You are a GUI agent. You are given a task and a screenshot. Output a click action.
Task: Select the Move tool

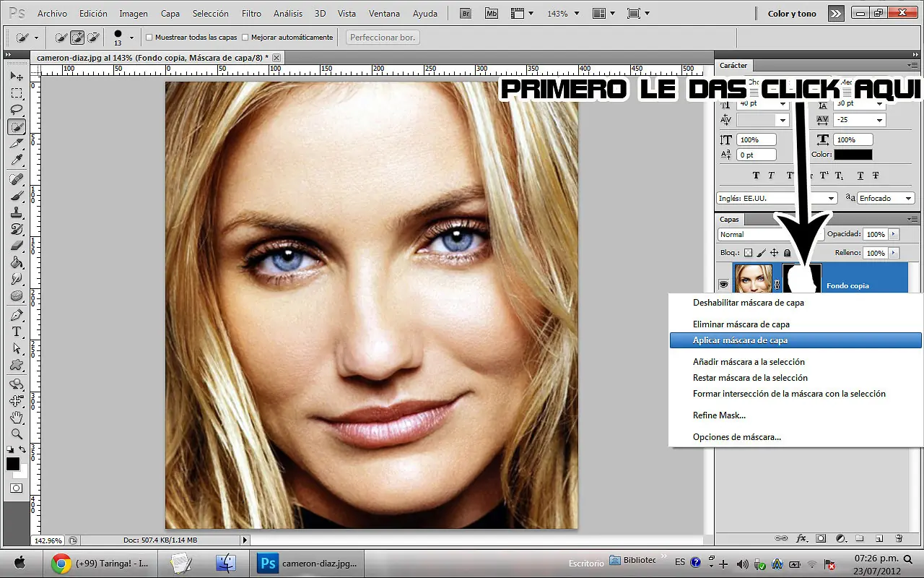click(x=17, y=77)
